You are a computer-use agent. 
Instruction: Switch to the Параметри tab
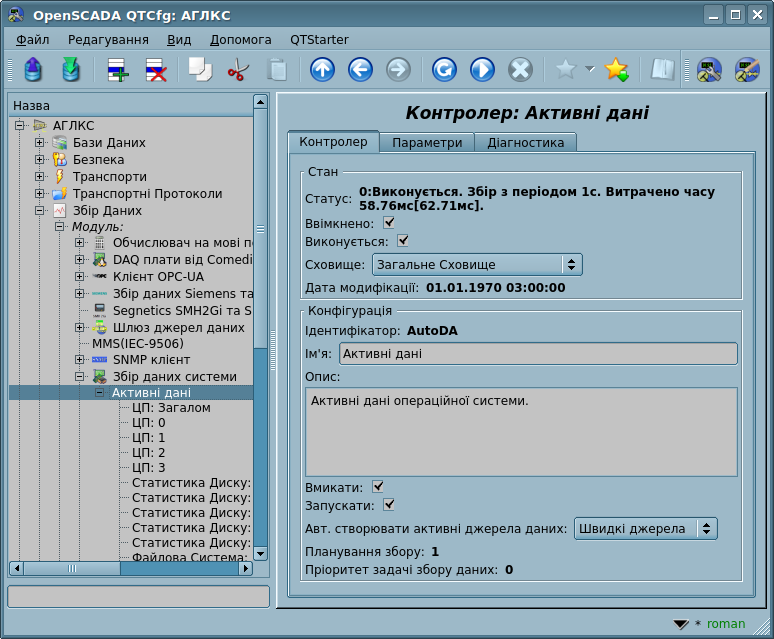(x=427, y=143)
